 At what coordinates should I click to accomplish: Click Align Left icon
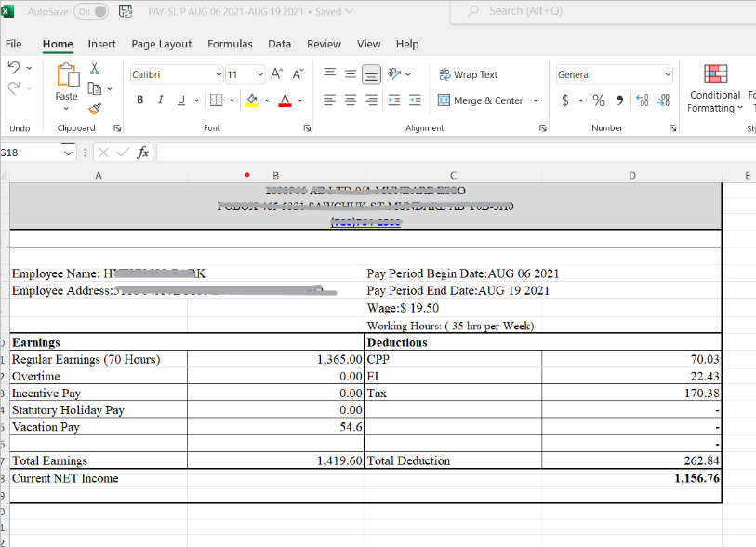tap(330, 100)
